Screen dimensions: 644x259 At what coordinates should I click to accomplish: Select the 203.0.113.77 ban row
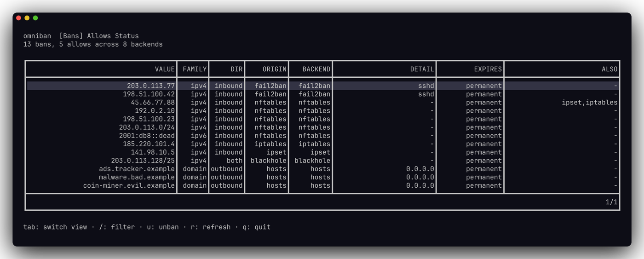pyautogui.click(x=322, y=86)
